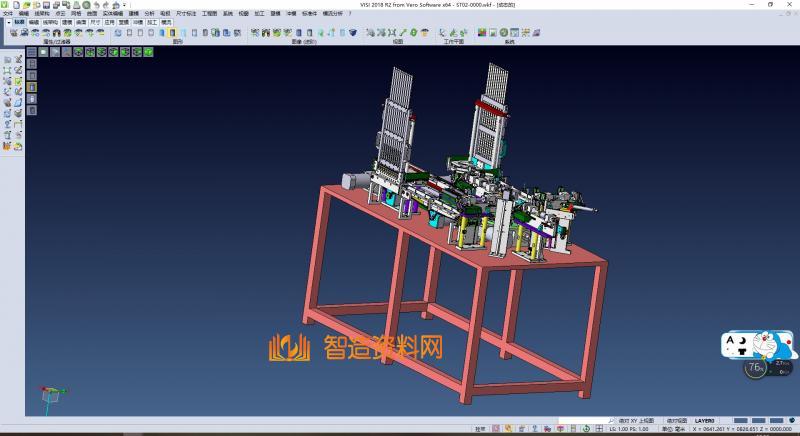Image resolution: width=800 pixels, height=436 pixels.
Task: Open the 文件 menu
Action: [x=8, y=13]
